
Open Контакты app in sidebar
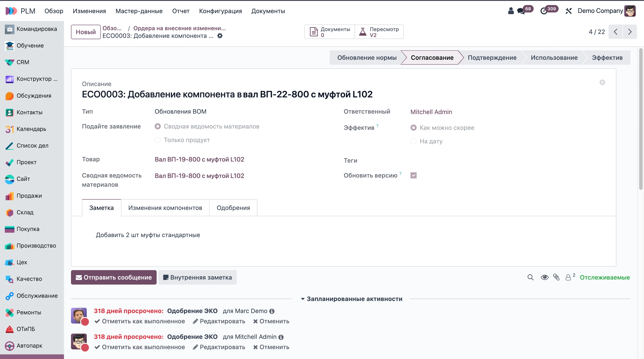coord(32,113)
